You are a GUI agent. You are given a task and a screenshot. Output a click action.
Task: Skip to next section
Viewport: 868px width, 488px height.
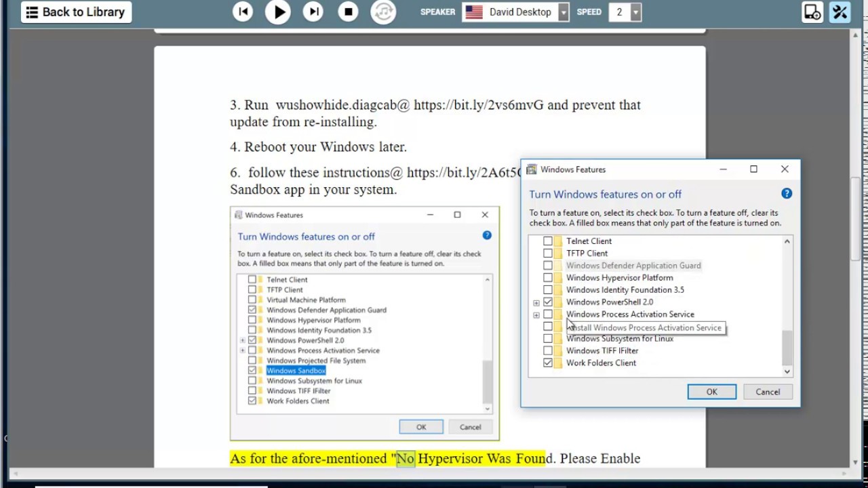(x=313, y=12)
